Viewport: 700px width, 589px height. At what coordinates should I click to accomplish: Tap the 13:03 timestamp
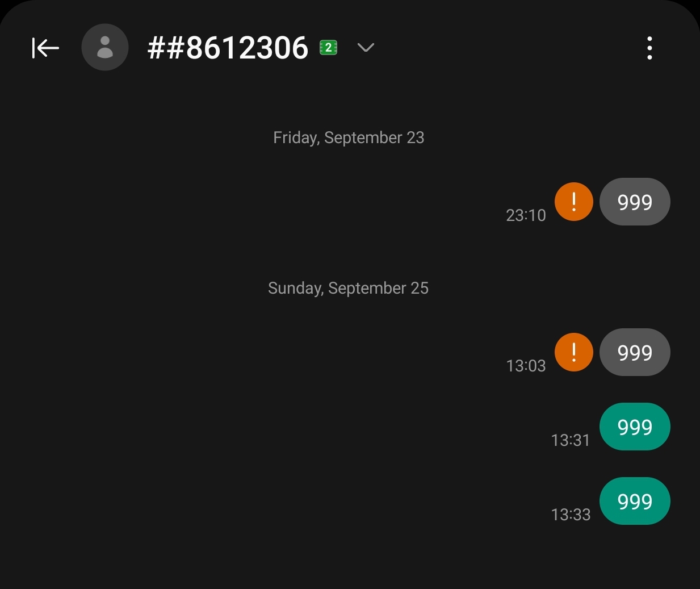click(x=526, y=366)
